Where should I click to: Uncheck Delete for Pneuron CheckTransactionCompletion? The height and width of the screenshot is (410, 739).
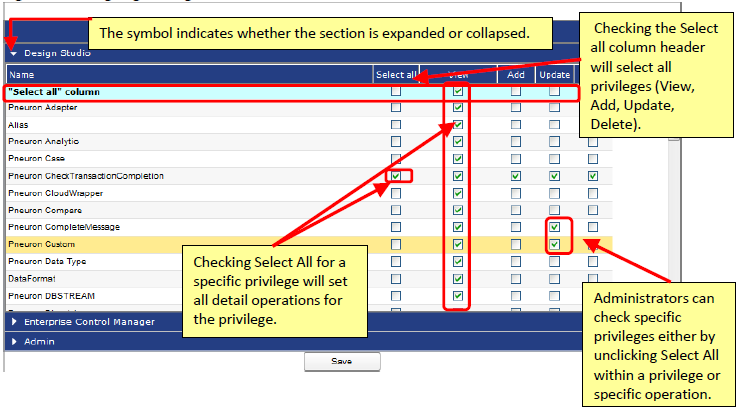(x=593, y=176)
